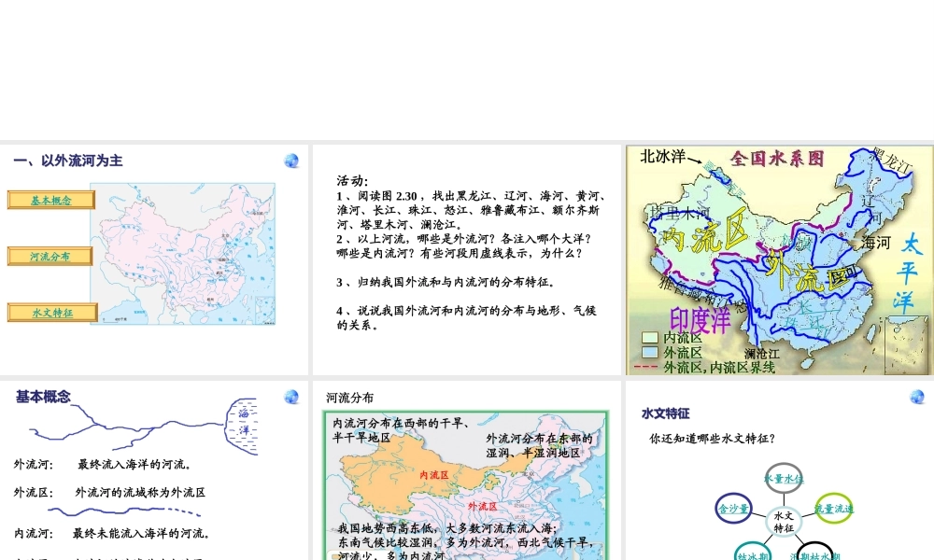Click the red 内流区 label on orange region
The image size is (934, 560).
coord(434,475)
